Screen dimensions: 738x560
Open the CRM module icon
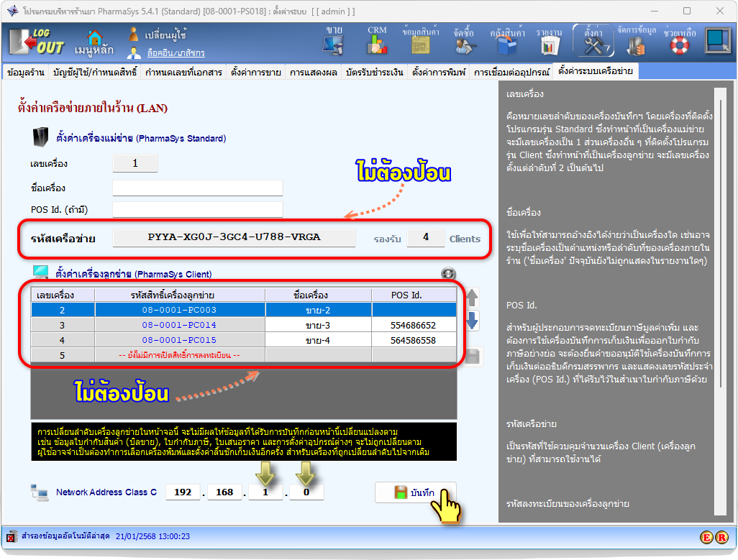(x=377, y=42)
